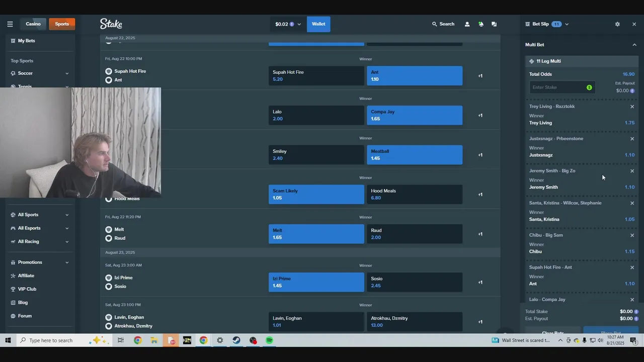The height and width of the screenshot is (362, 644).
Task: Expand All Sports in the sidebar
Action: [67, 215]
